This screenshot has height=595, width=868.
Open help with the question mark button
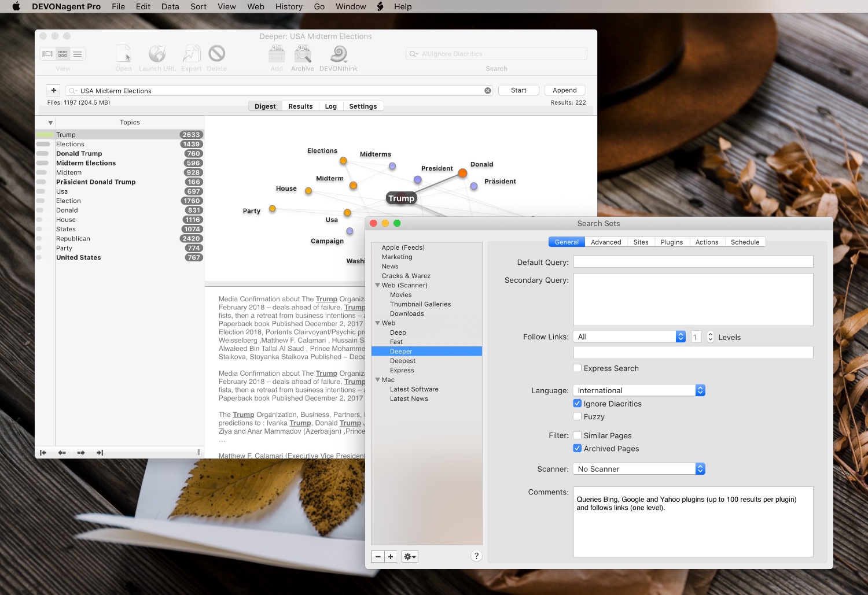[476, 556]
